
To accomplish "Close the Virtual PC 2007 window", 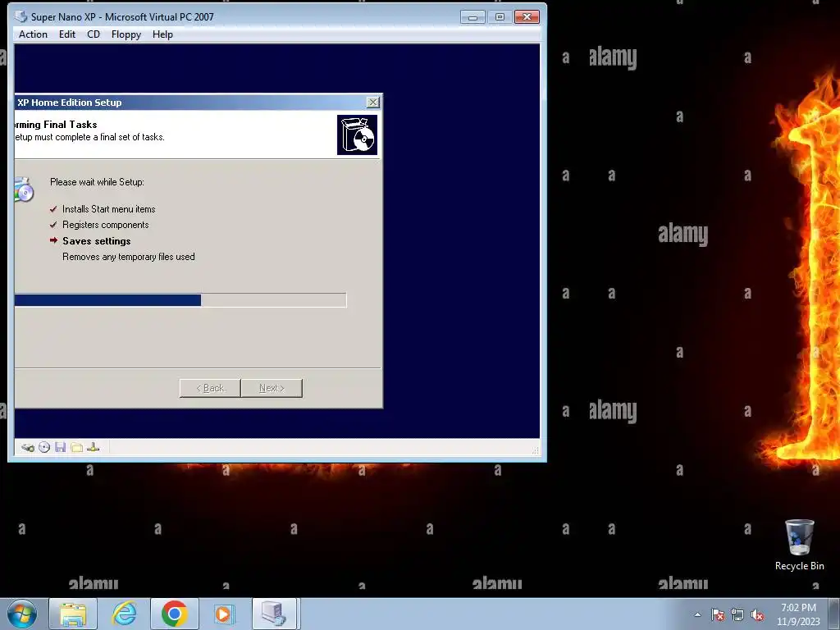I will click(x=527, y=17).
